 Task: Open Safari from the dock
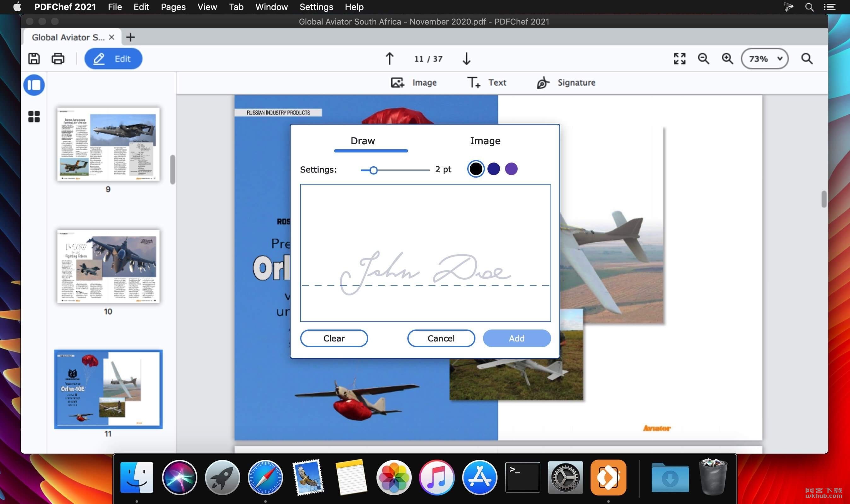tap(265, 477)
